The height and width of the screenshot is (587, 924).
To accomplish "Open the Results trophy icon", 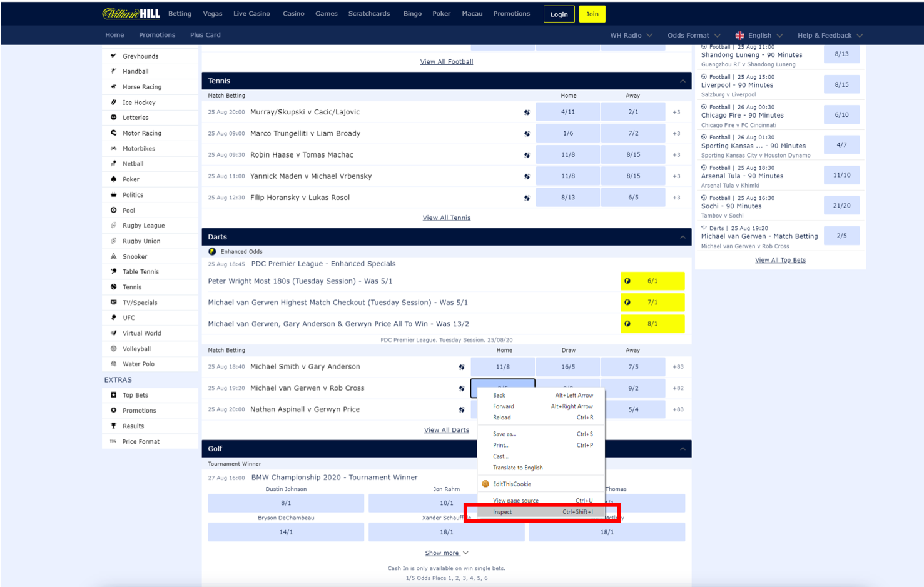I will 113,426.
